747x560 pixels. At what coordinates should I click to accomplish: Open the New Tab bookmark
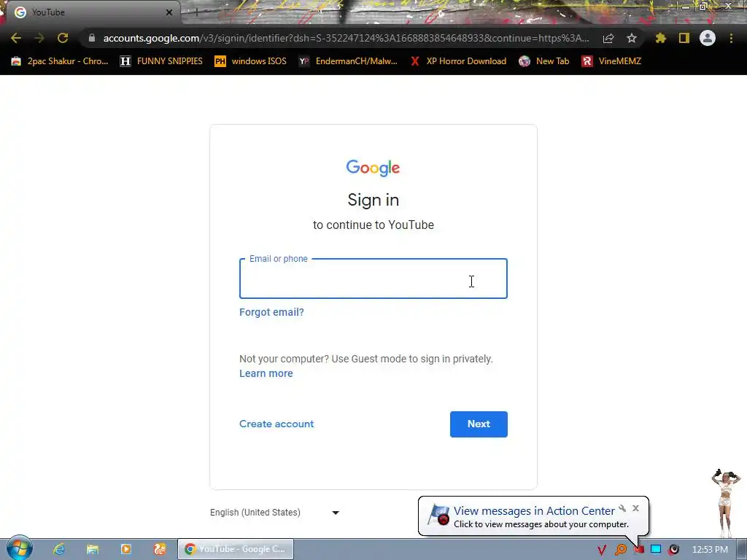point(544,61)
